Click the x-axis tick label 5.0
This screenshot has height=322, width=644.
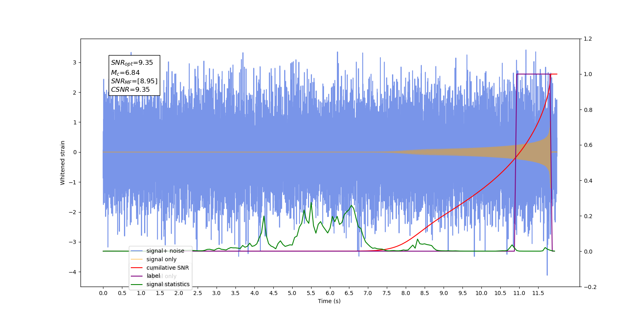[x=292, y=293]
